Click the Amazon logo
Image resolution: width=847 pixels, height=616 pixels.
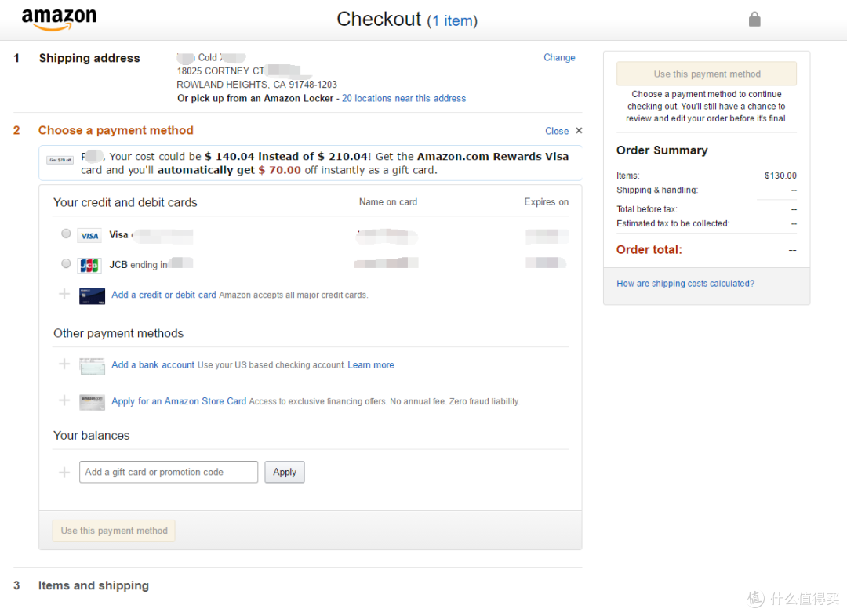tap(59, 19)
